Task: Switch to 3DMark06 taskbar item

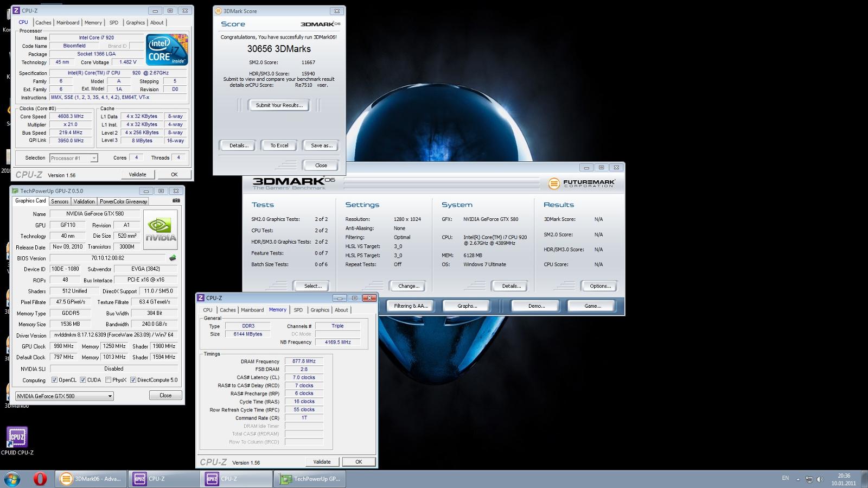Action: 91,479
